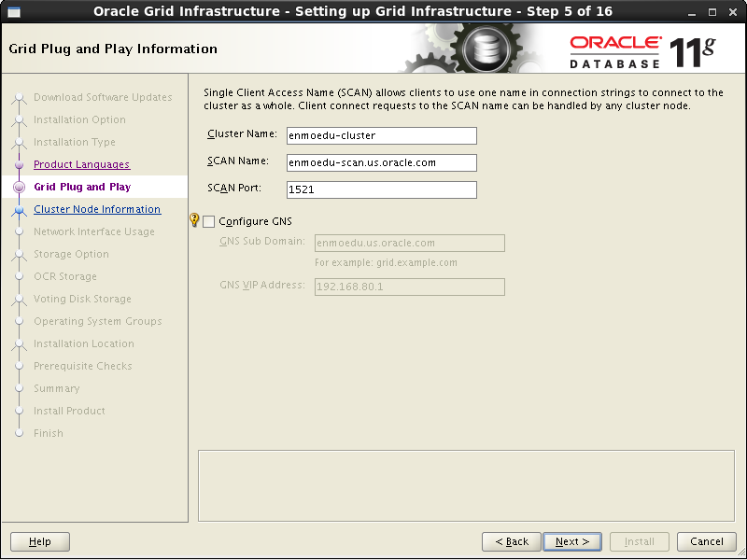Click the Cluster Name input field
Screen dimensions: 747x560
click(382, 135)
